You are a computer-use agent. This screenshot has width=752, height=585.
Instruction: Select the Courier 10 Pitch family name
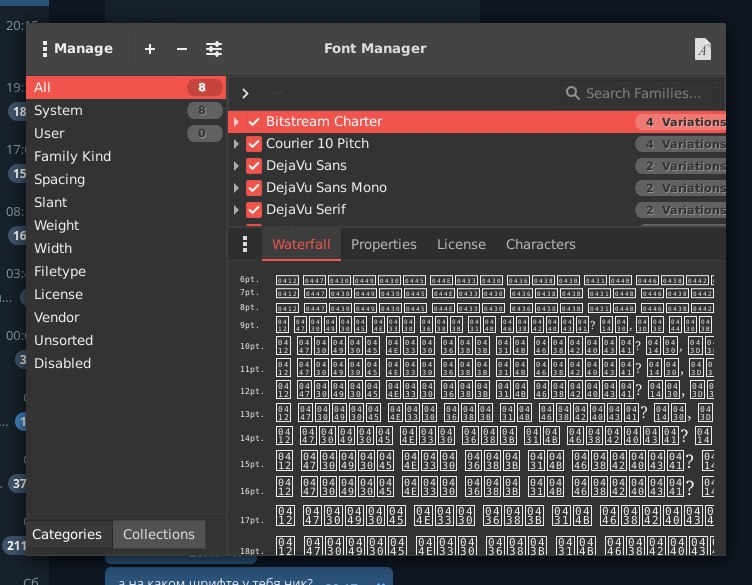(x=317, y=143)
